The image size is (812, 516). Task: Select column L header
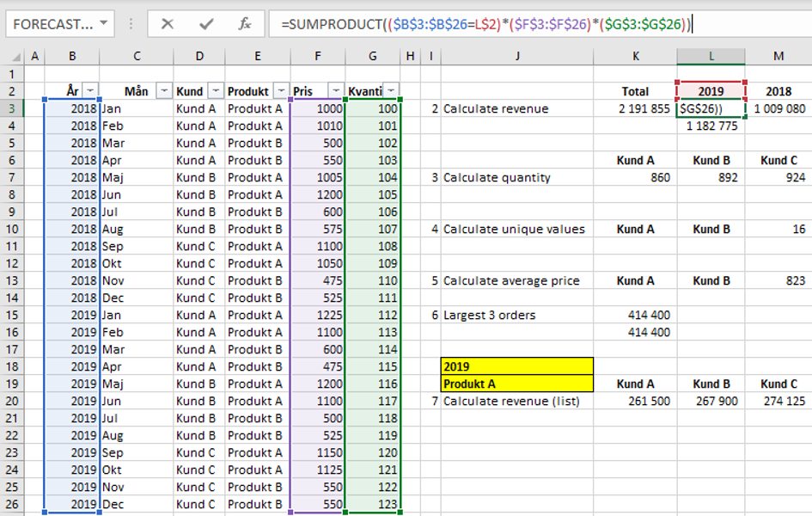(x=711, y=56)
